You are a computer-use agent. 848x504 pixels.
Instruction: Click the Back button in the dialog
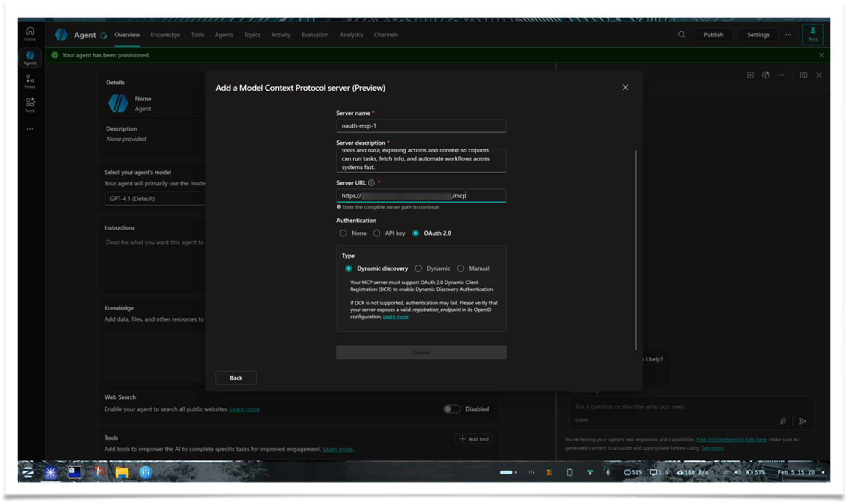(236, 378)
